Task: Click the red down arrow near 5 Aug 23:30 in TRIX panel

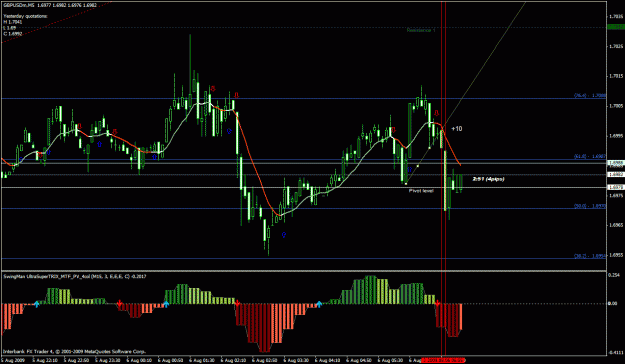Action: click(119, 304)
